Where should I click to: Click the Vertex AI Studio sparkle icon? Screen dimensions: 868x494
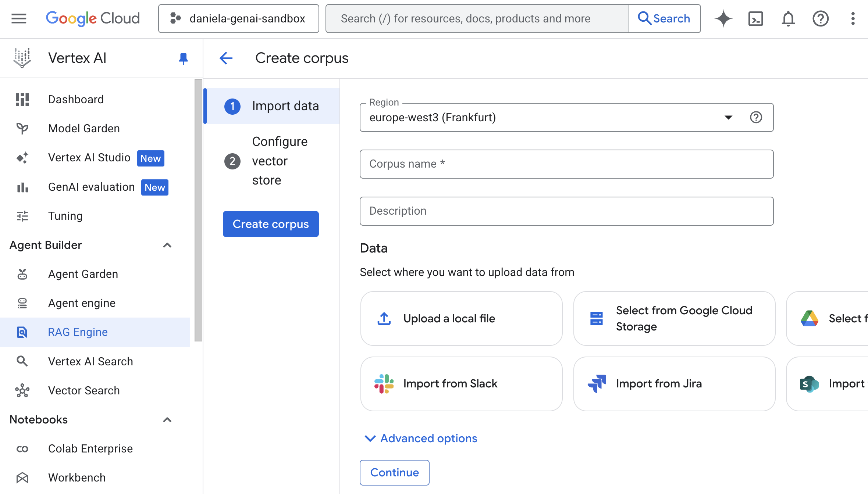pos(22,158)
